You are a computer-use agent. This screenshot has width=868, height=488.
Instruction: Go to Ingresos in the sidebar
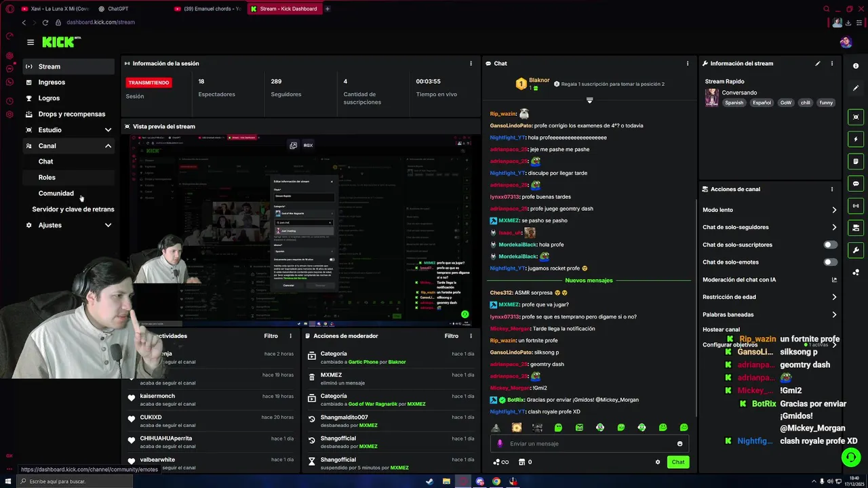[x=69, y=82]
